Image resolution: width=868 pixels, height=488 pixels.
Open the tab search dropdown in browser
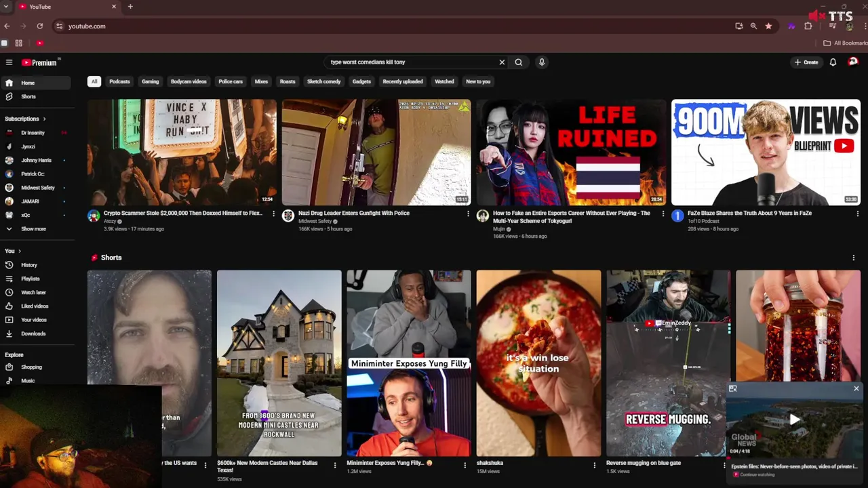pyautogui.click(x=7, y=7)
